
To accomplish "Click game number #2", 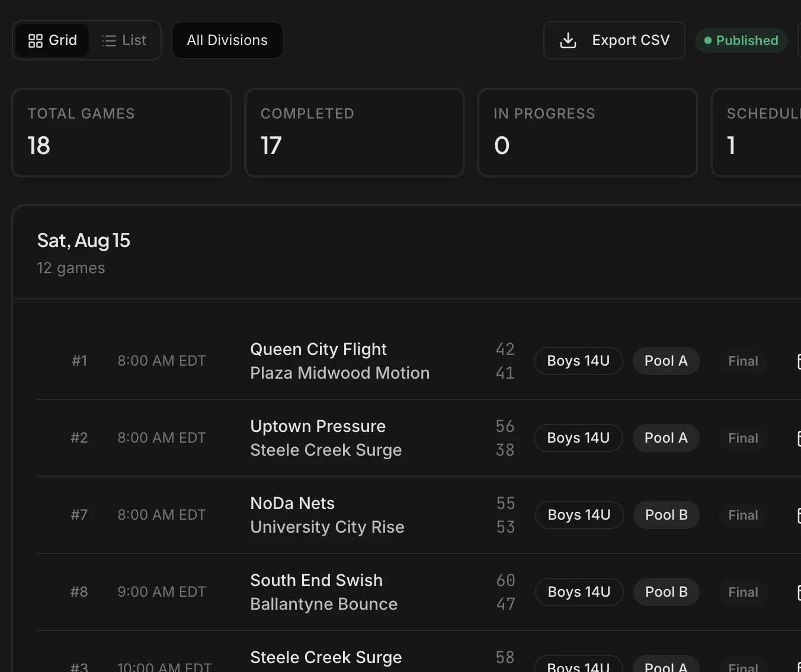I will click(x=79, y=438).
